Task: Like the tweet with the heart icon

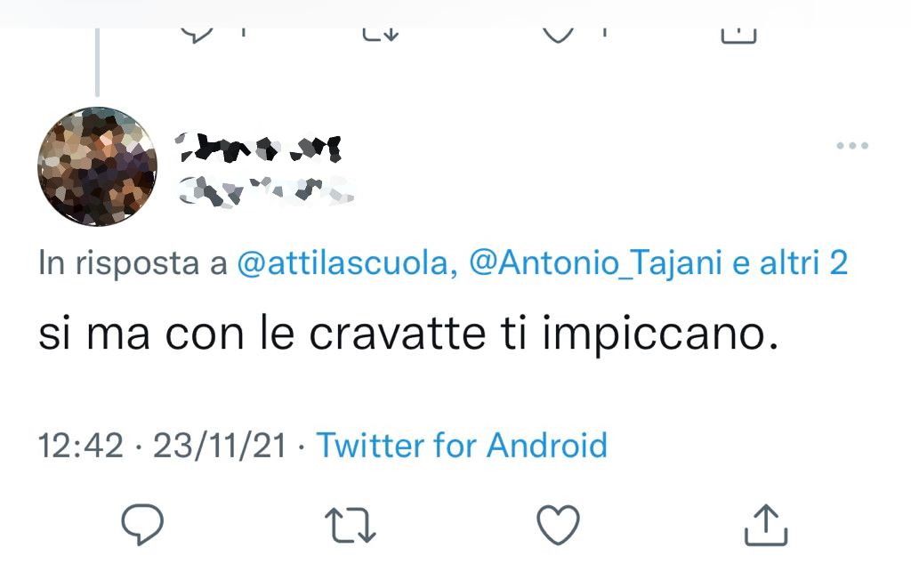Action: click(559, 525)
